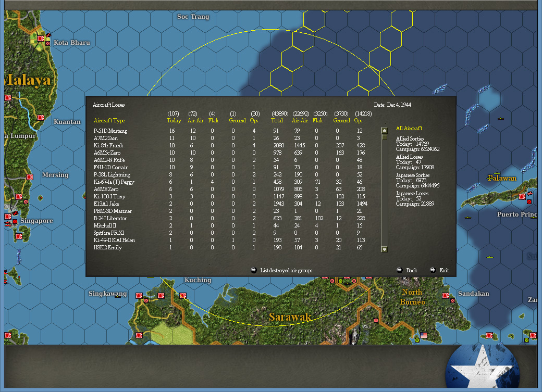Image resolution: width=542 pixels, height=392 pixels.
Task: Sort by campaign Ops column header
Action: 358,121
